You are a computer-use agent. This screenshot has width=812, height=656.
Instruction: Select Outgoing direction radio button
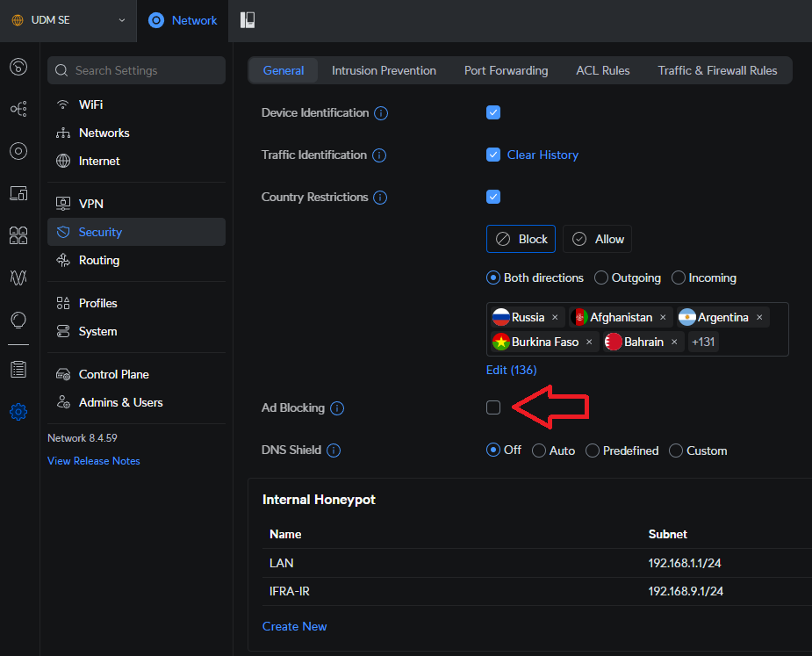click(x=600, y=278)
